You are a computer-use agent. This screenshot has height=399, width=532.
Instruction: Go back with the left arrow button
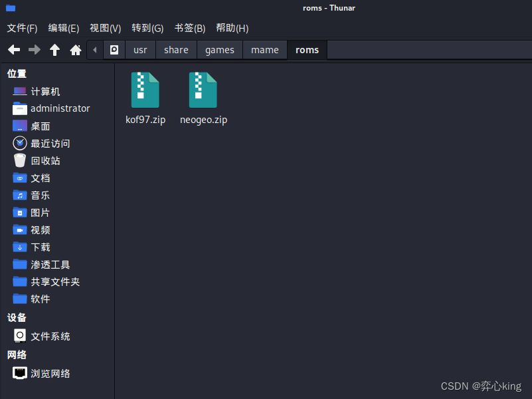tap(14, 50)
